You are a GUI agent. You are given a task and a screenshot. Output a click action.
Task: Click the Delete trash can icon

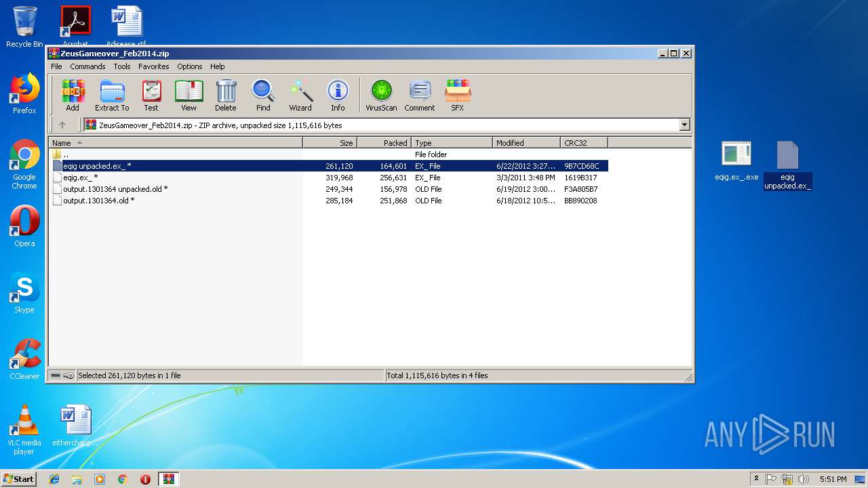coord(226,95)
